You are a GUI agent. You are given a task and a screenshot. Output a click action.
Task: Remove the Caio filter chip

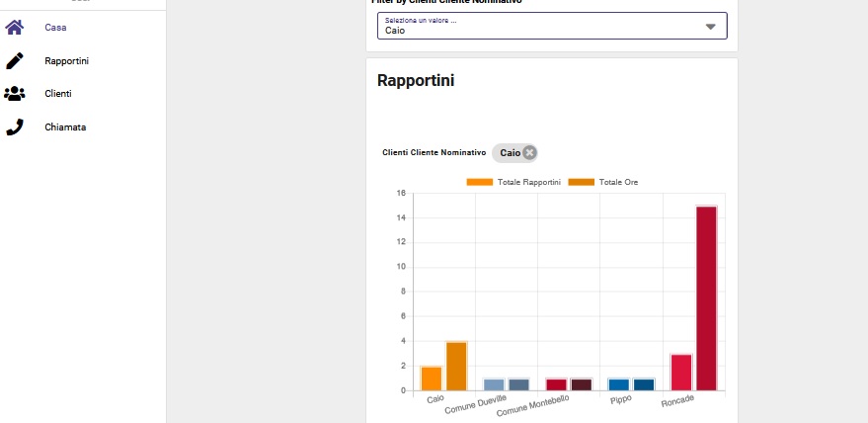(x=529, y=152)
